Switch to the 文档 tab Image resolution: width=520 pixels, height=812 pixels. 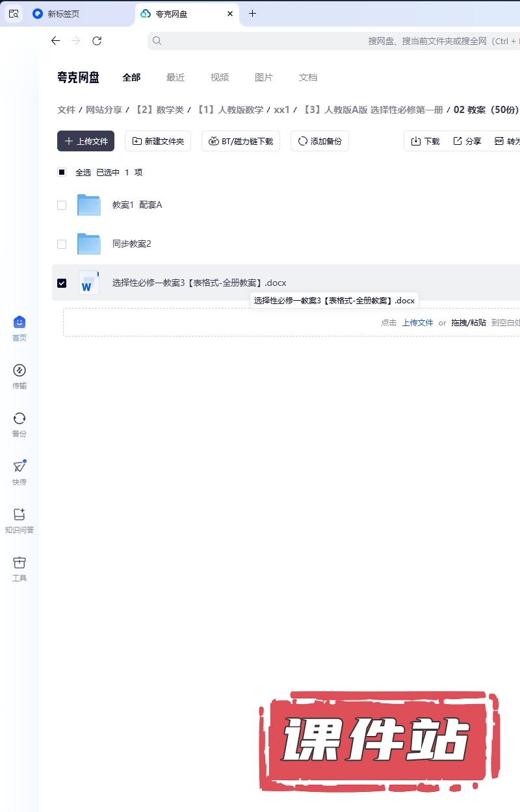(x=308, y=77)
